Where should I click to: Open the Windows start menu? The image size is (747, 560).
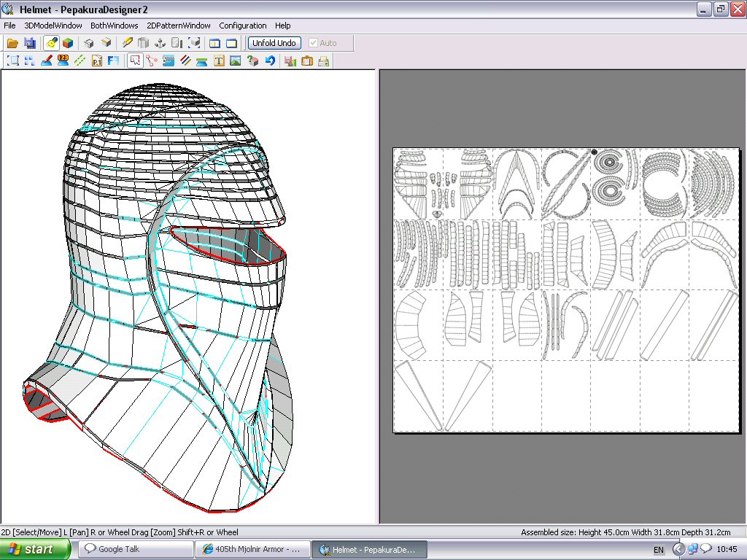35,550
